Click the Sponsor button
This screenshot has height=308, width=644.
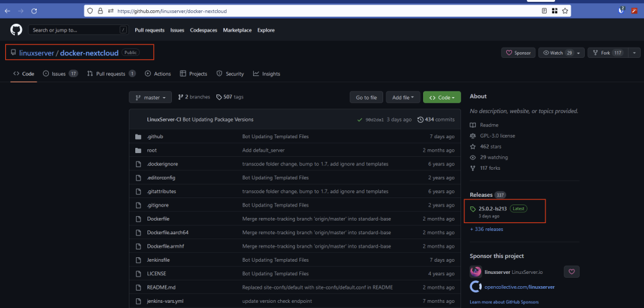(x=518, y=53)
